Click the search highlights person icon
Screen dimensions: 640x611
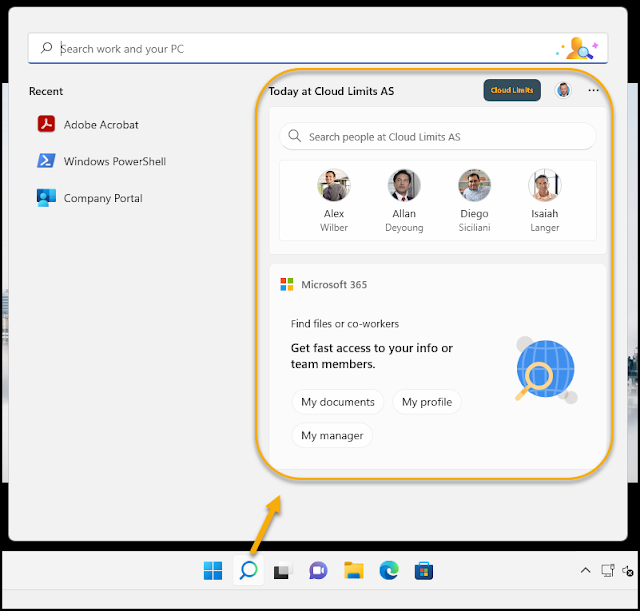[578, 48]
